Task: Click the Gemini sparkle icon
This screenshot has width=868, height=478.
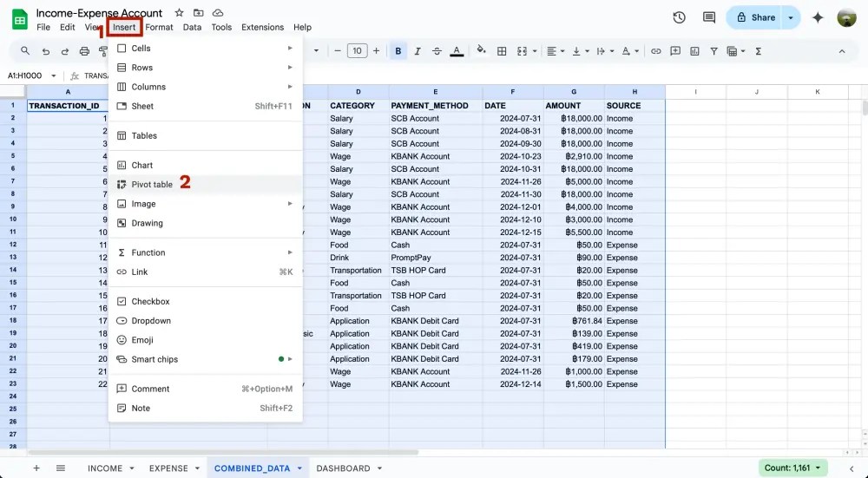Action: click(818, 17)
